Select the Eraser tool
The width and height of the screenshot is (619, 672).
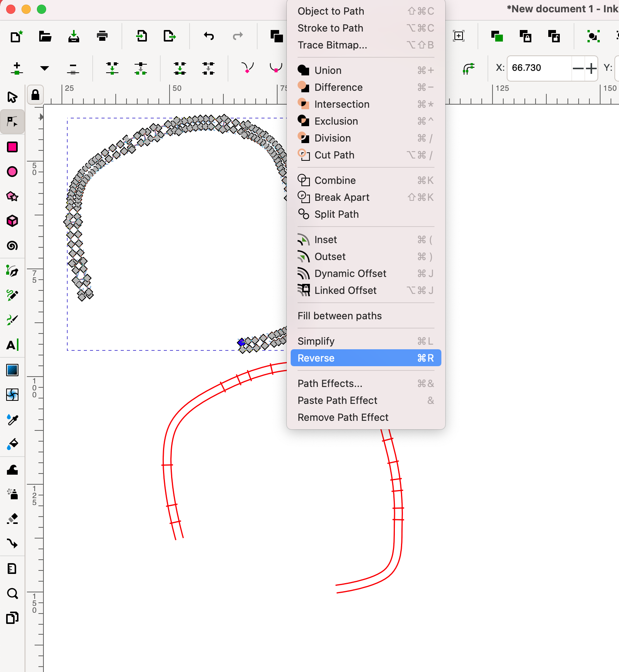[x=12, y=519]
